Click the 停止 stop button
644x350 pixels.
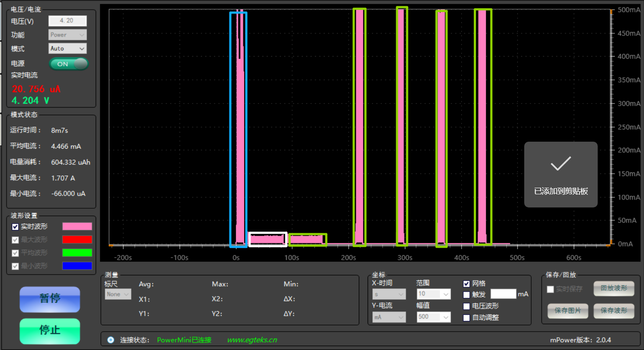coord(50,331)
